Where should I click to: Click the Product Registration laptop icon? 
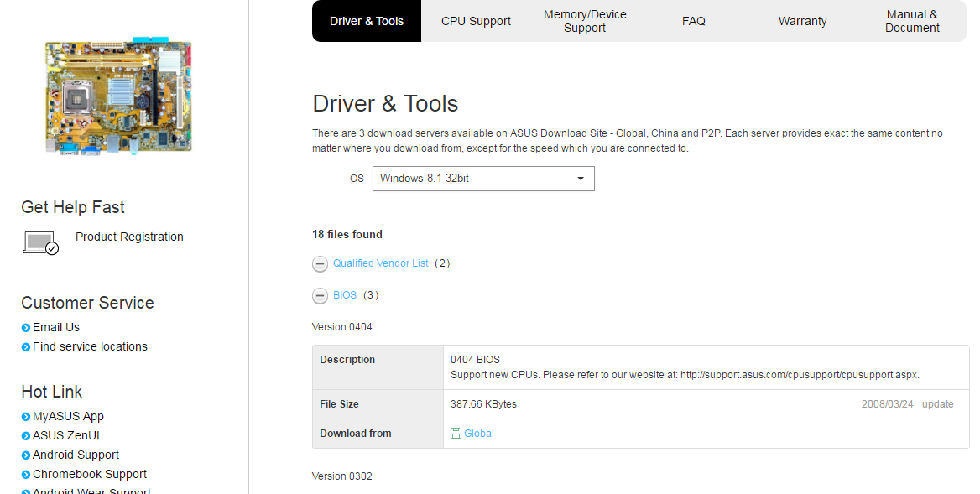[40, 243]
